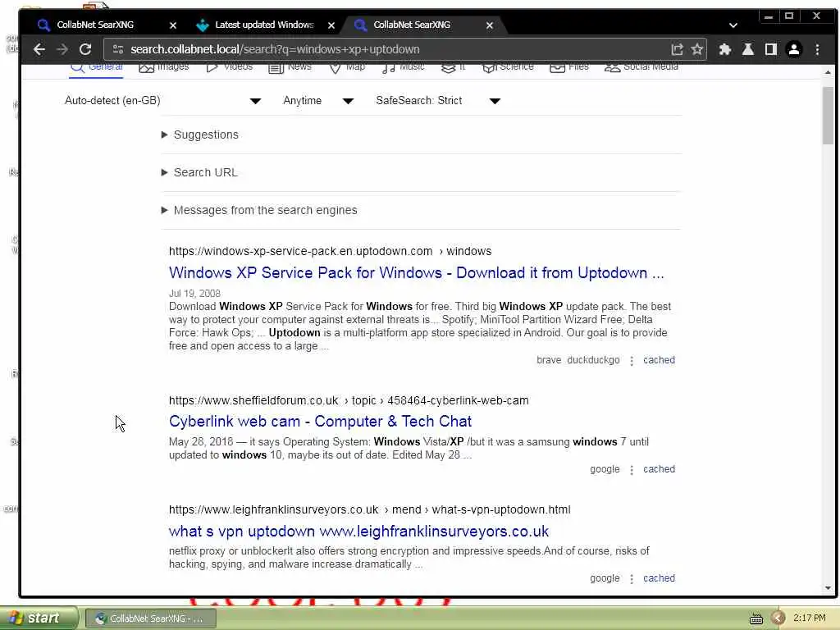Open cached link for Windows XP Service Pack result
This screenshot has height=630, width=840.
pyautogui.click(x=659, y=360)
